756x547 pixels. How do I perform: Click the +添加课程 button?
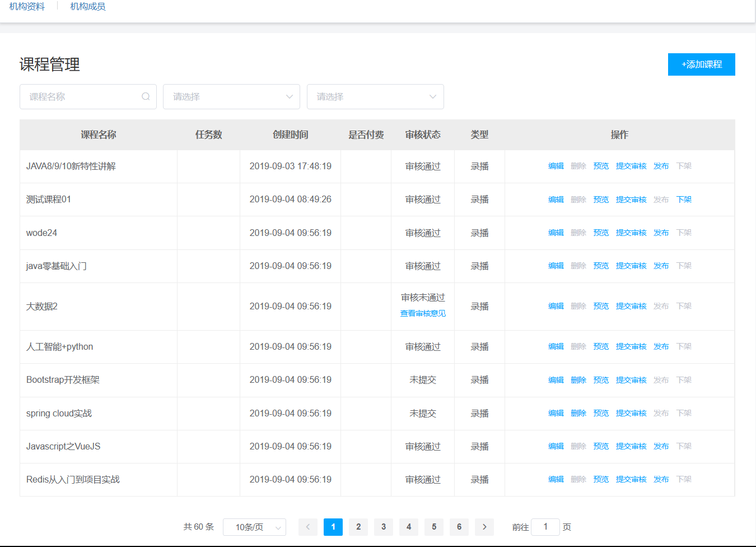click(x=701, y=64)
